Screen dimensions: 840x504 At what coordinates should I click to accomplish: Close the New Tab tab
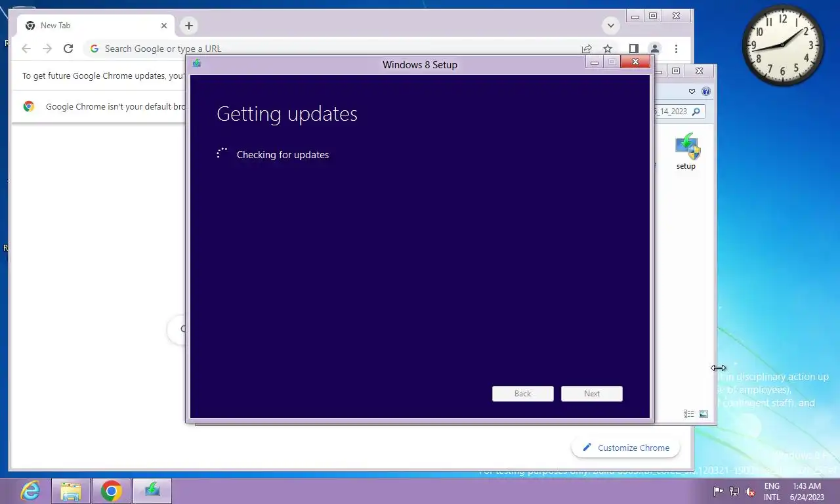coord(164,26)
